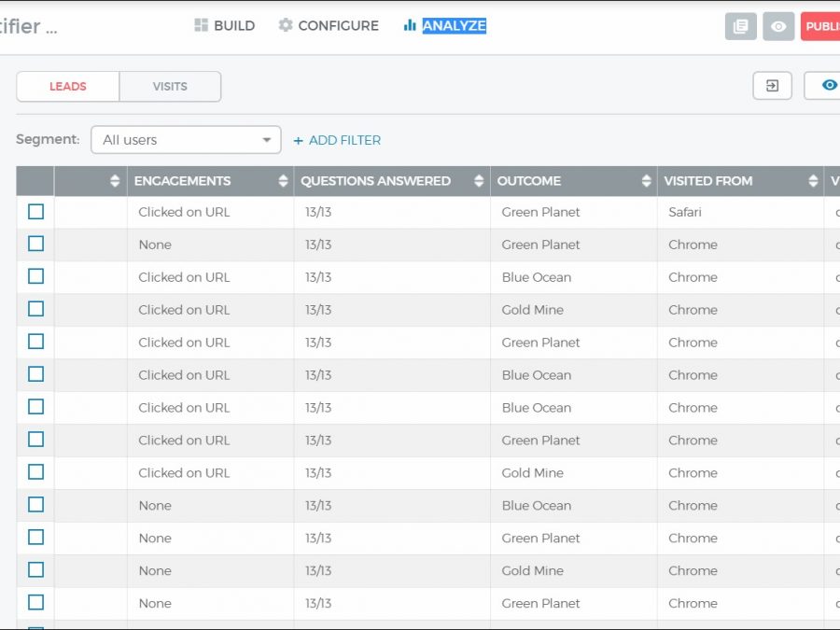Switch to the Visits view
The image size is (840, 630).
pos(170,86)
